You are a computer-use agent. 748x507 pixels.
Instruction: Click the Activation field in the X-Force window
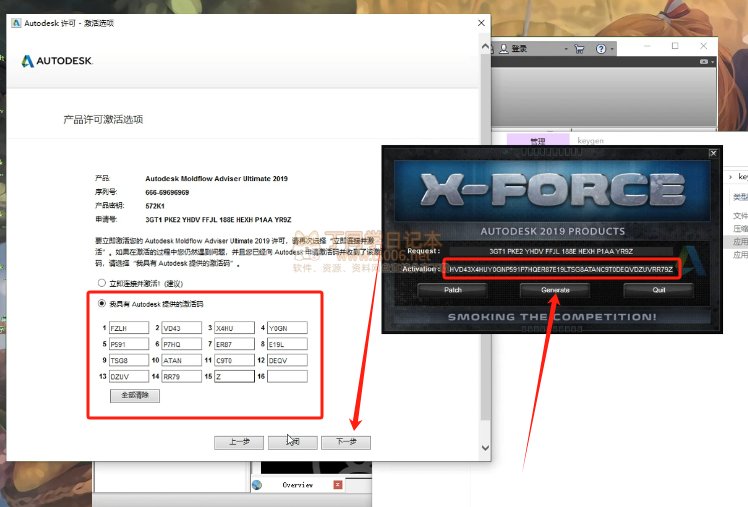561,269
